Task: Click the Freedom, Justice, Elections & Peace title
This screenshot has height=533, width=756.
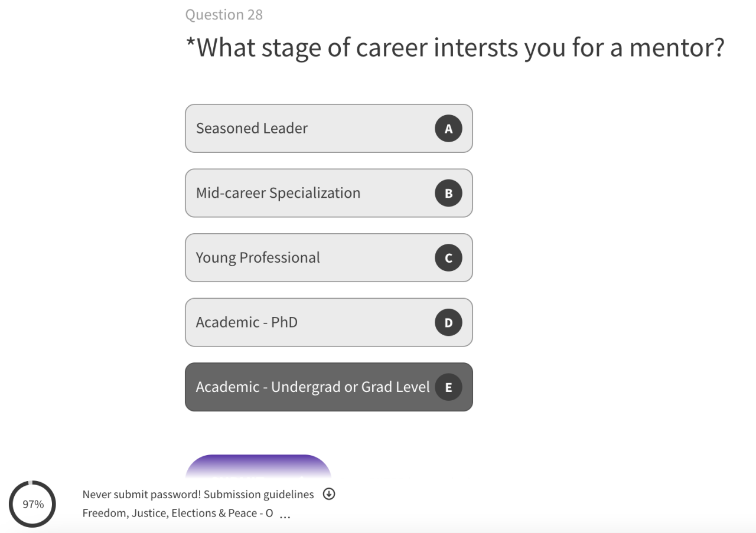Action: 177,514
